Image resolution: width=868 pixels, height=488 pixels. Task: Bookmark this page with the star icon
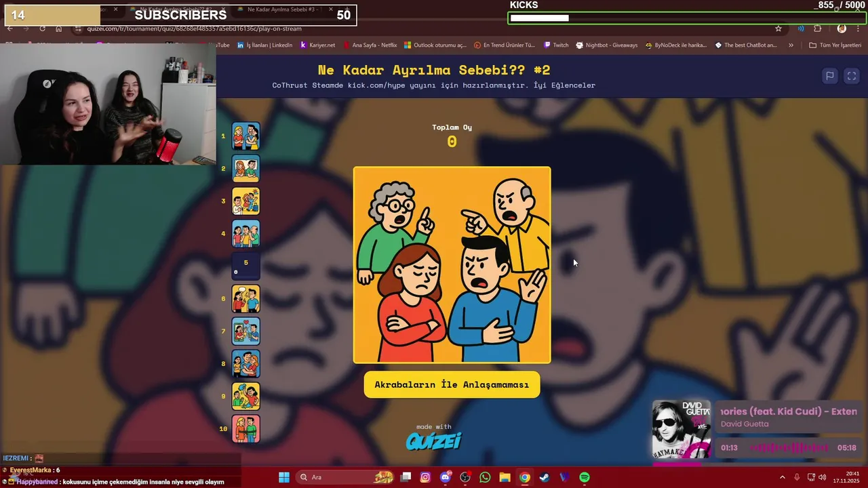click(778, 28)
